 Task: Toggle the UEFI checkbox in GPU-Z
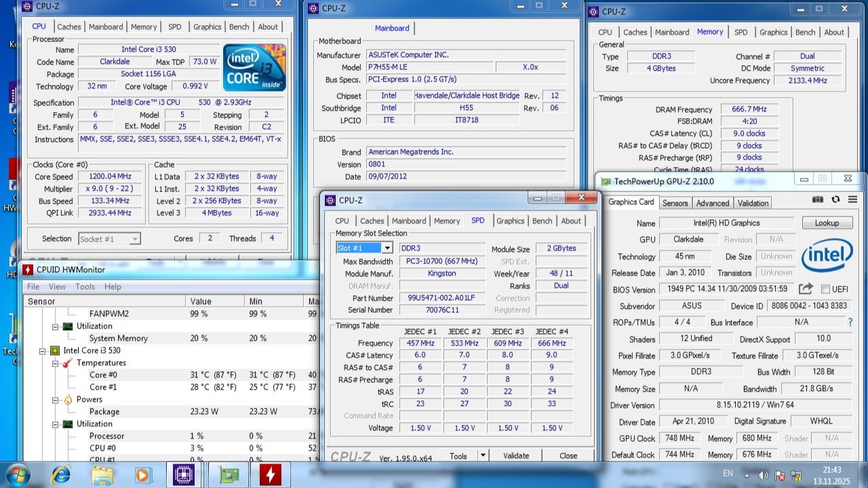coord(825,289)
